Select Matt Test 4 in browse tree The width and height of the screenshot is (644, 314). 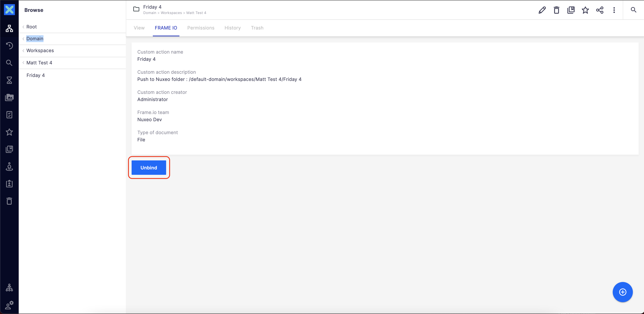point(39,63)
